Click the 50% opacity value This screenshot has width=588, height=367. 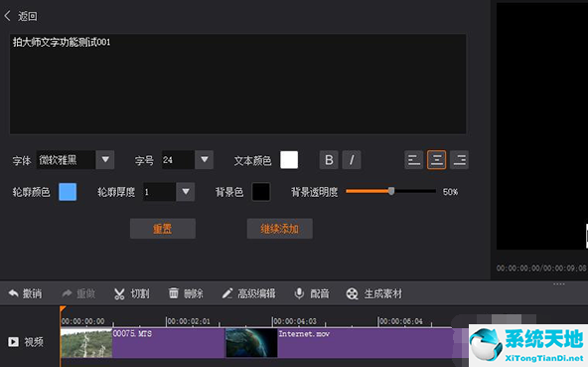(x=450, y=192)
